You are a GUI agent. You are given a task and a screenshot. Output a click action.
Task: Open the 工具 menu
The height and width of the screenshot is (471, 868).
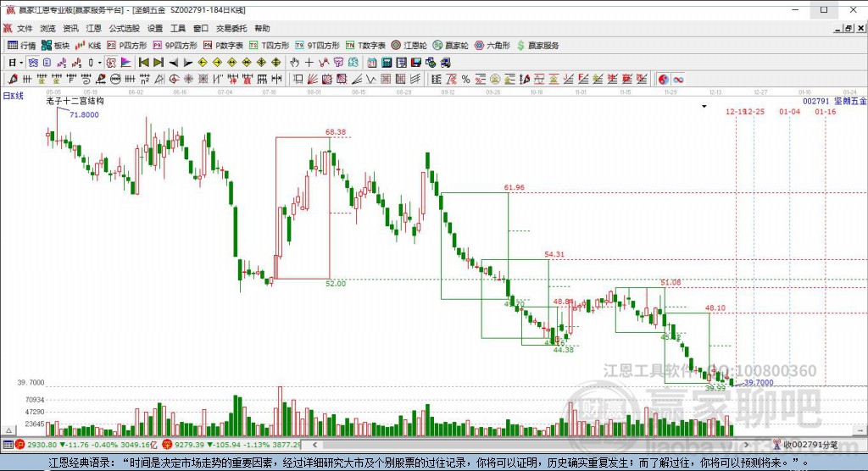(178, 28)
